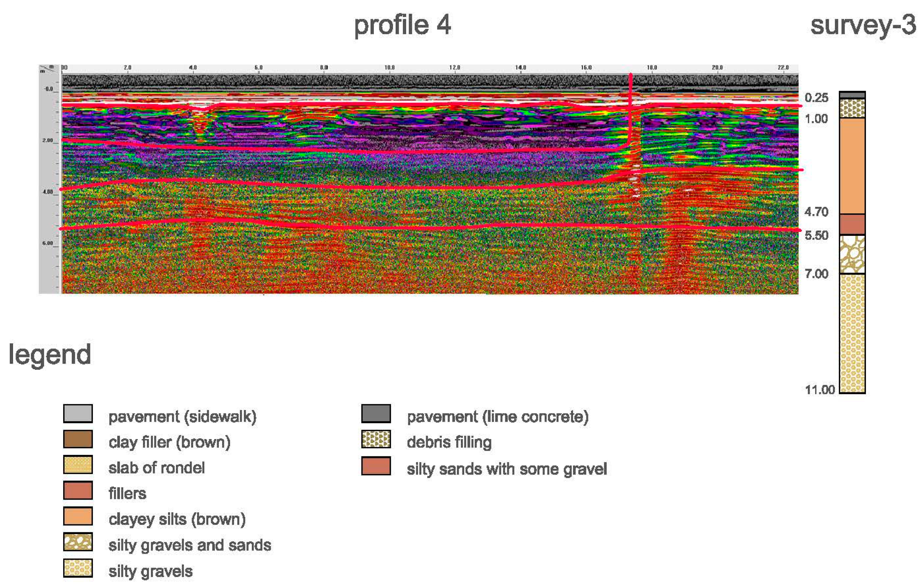The image size is (924, 586).
Task: Click the silty gravels legend swatch
Action: (78, 568)
